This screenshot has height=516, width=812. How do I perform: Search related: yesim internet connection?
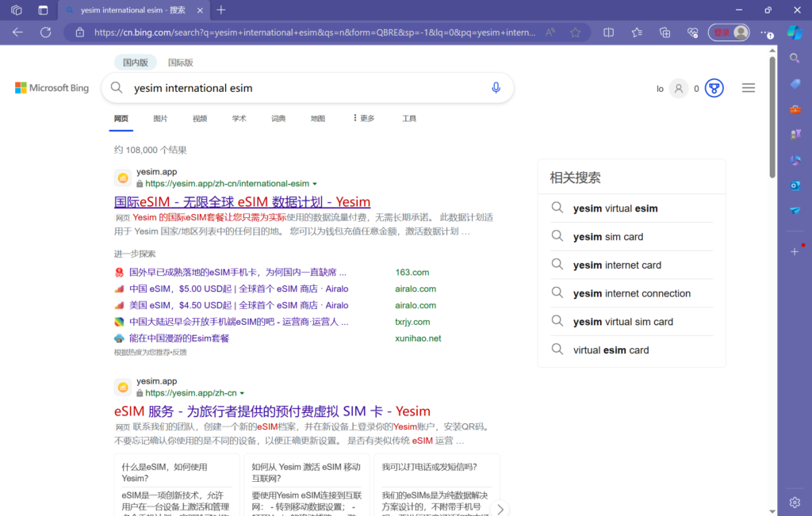632,293
